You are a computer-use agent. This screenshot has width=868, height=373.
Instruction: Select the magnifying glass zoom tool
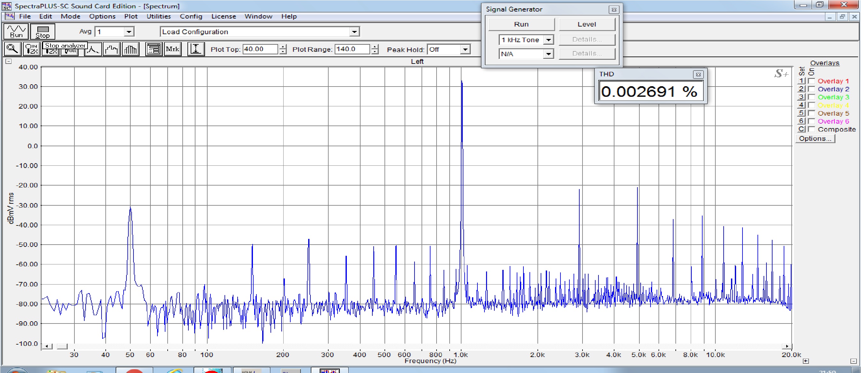(12, 49)
